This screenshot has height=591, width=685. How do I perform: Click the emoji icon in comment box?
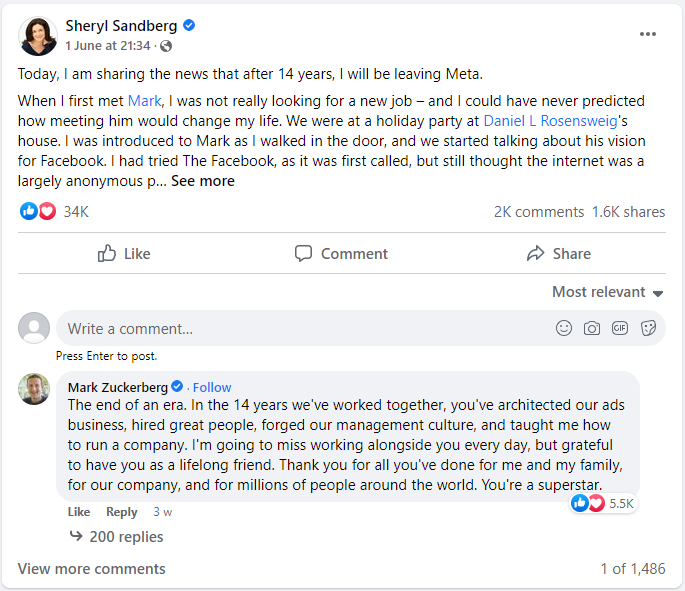pos(564,328)
